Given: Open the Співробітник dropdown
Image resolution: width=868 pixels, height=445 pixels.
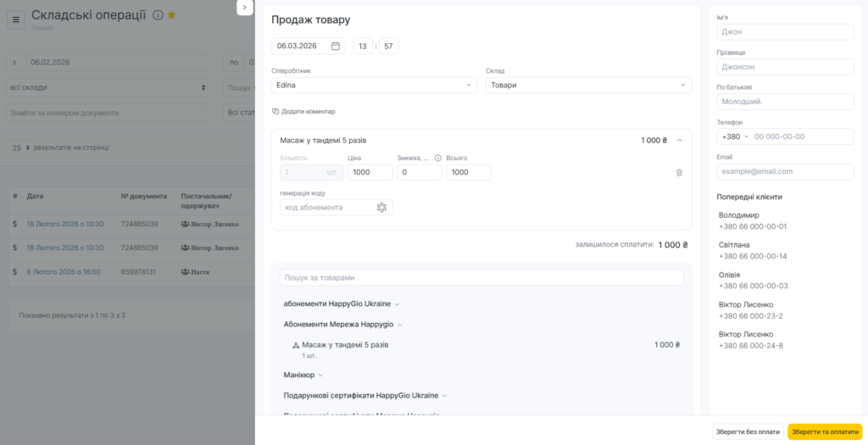Looking at the screenshot, I should (374, 86).
